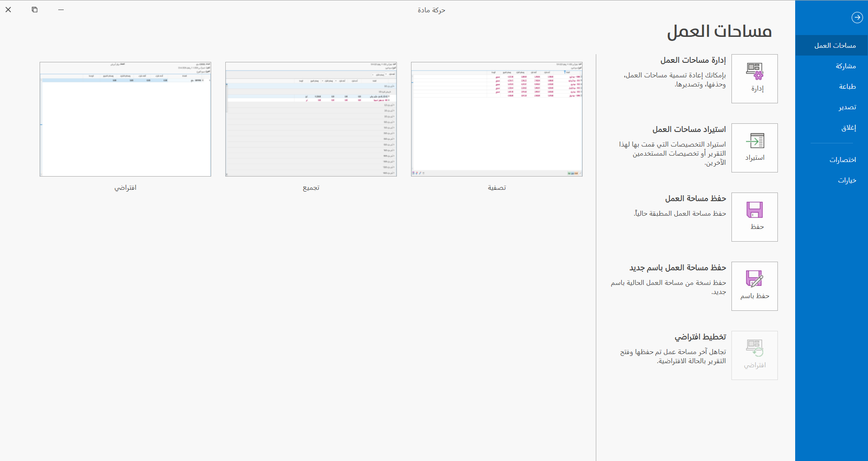This screenshot has height=461, width=868.
Task: Click the حفظ save workspace button
Action: (x=754, y=217)
